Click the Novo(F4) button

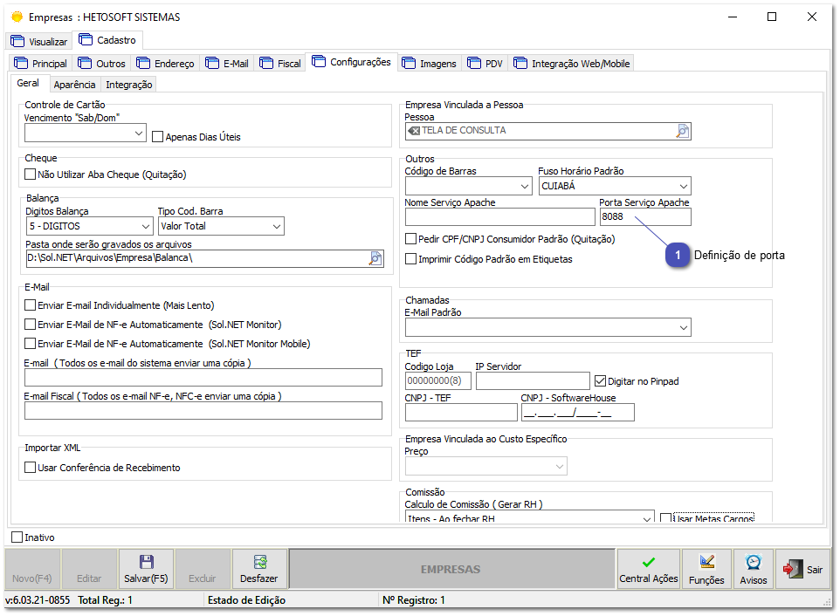(31, 569)
